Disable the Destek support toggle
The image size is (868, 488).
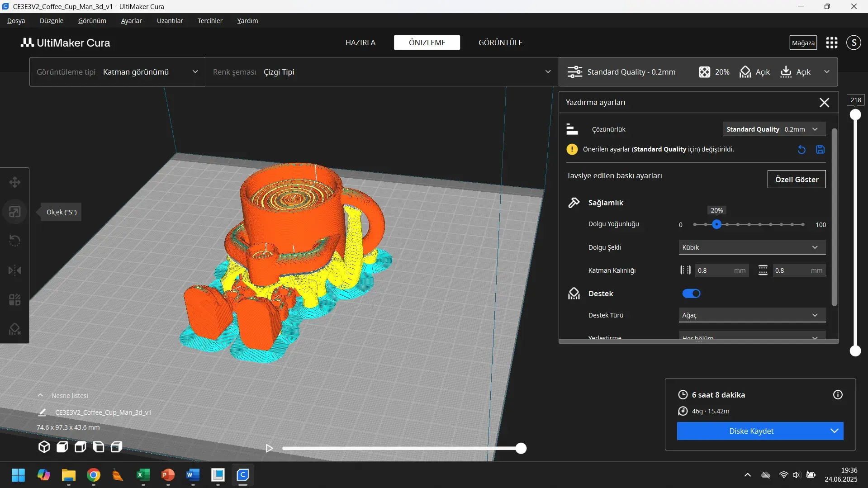click(691, 293)
